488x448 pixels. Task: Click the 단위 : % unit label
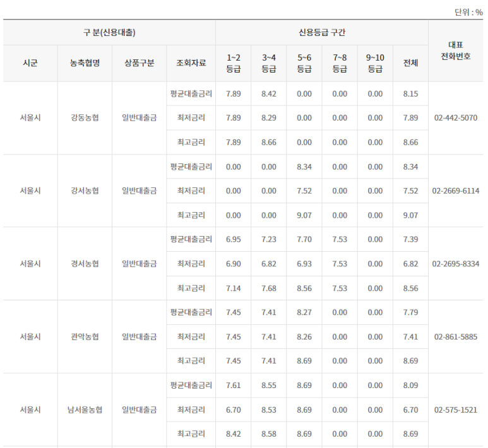click(468, 13)
